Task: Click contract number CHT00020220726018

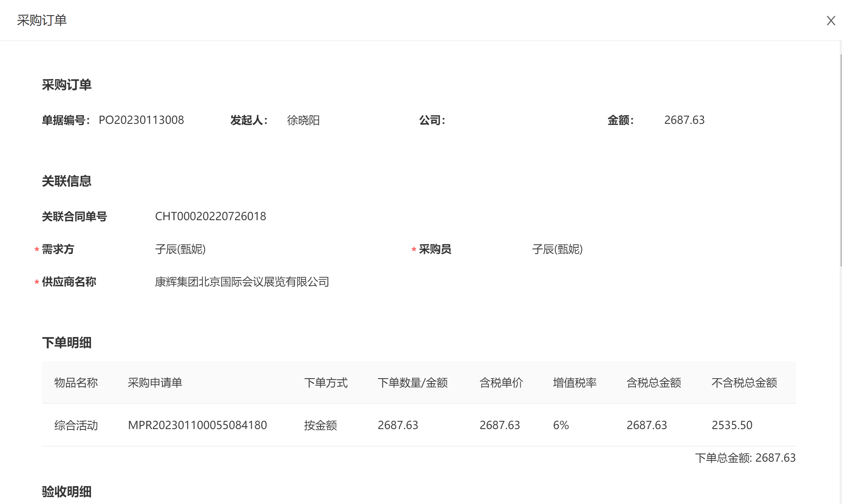Action: (210, 216)
